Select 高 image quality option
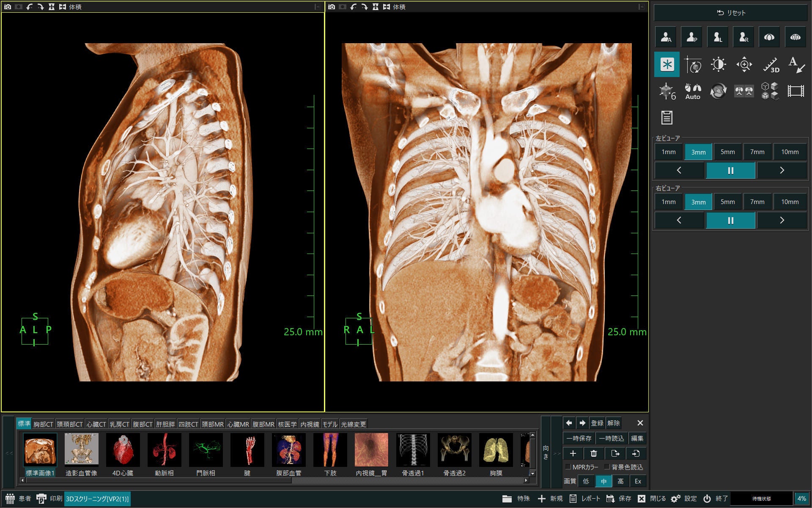 click(x=620, y=481)
